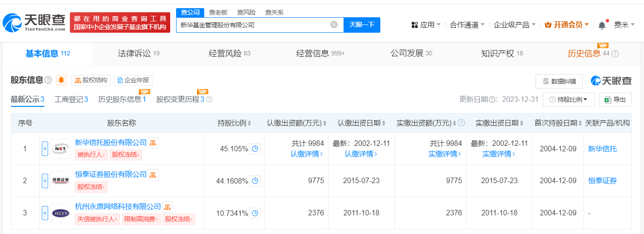Click help icon beside 更新日期
The width and height of the screenshot is (644, 234).
[x=493, y=100]
